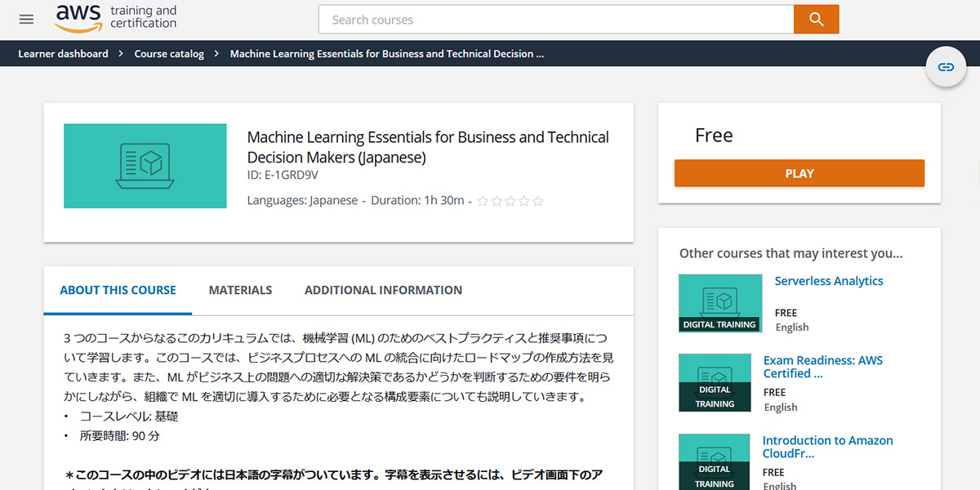Open the Serverless Analytics course link
Image resolution: width=980 pixels, height=490 pixels.
(x=829, y=281)
